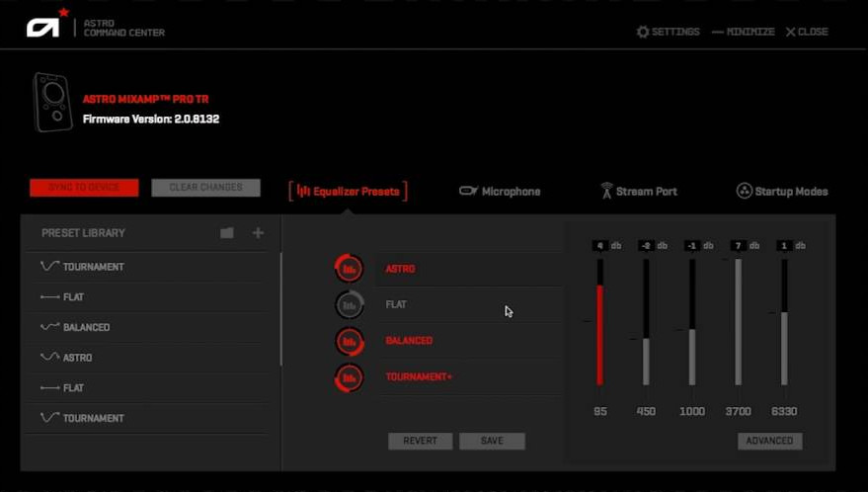Viewport: 868px width, 492px height.
Task: Click the 7 dB value above 3700 Hz
Action: pos(738,245)
